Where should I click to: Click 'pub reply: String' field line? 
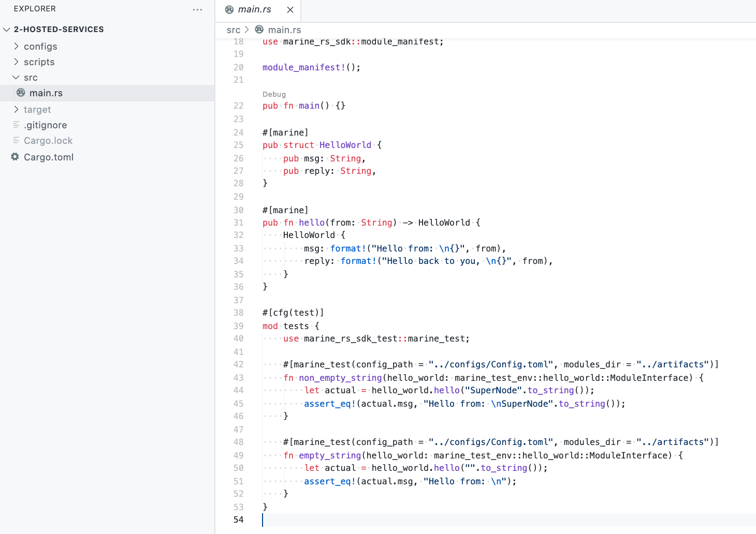pos(330,171)
